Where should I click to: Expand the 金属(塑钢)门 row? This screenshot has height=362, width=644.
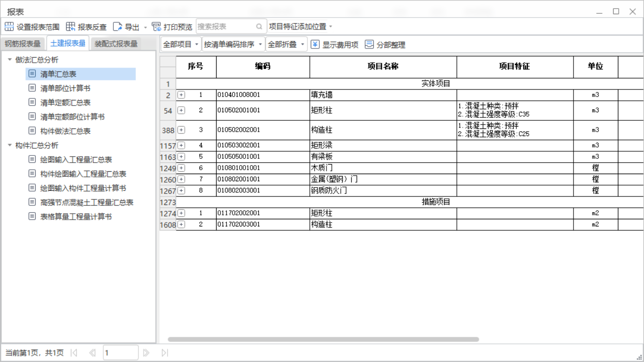click(181, 179)
